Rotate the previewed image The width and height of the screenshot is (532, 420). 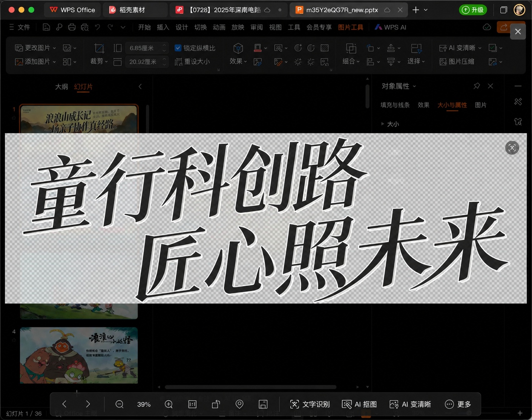[216, 404]
